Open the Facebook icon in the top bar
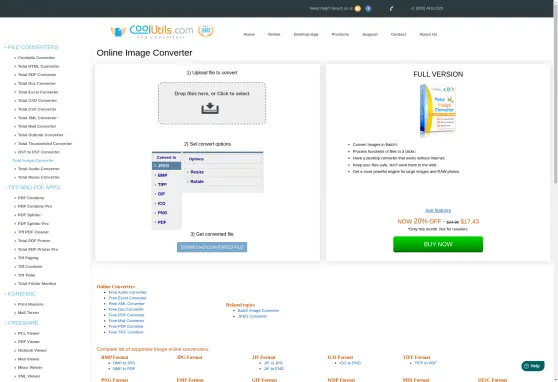The height and width of the screenshot is (382, 558). [368, 9]
